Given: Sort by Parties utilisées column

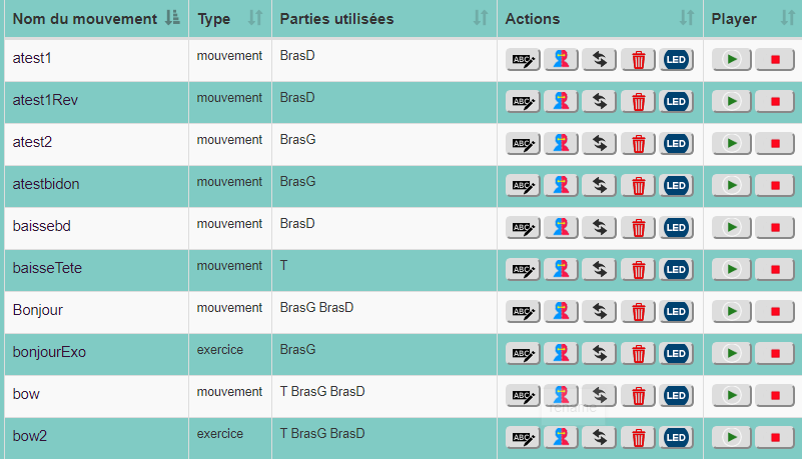Looking at the screenshot, I should point(480,19).
